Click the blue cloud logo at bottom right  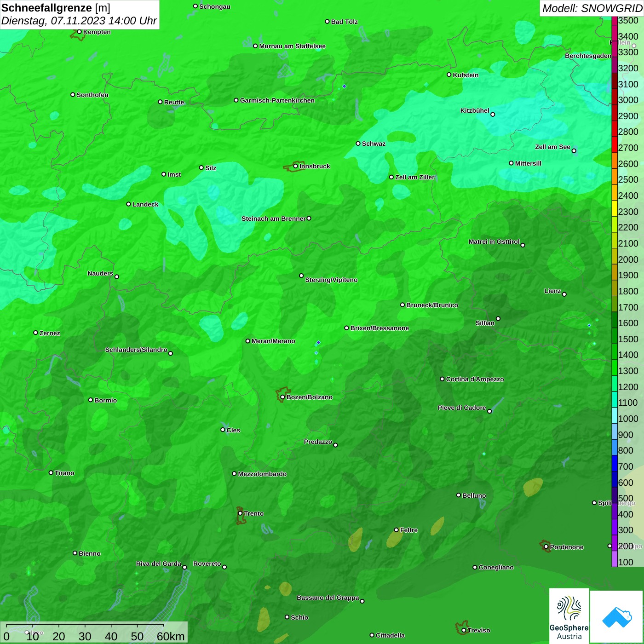(617, 617)
